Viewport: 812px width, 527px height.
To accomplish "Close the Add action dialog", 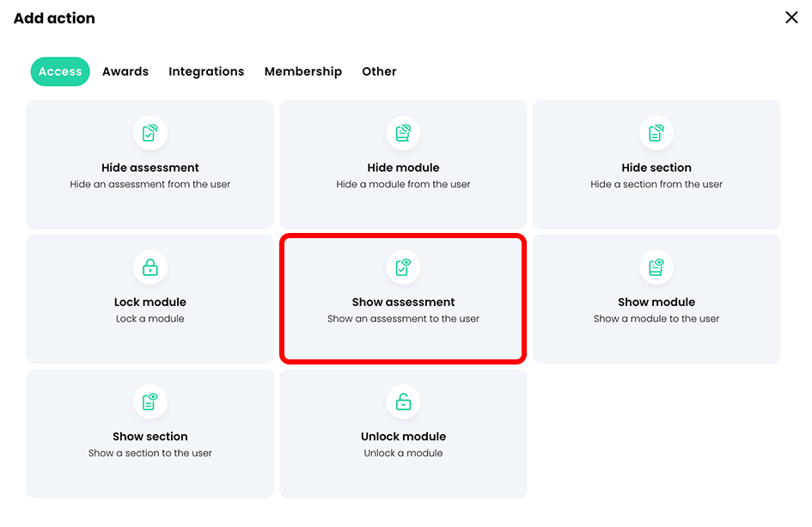I will (x=791, y=17).
